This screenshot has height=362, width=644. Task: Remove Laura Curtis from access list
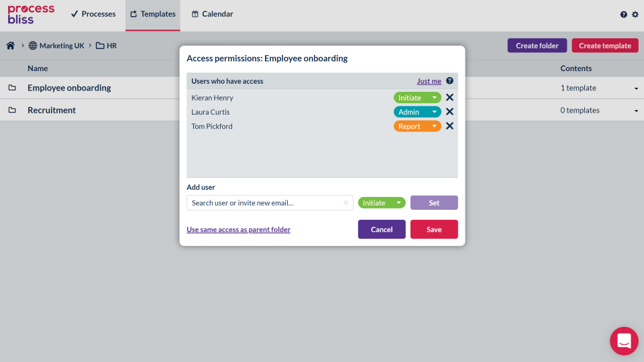click(449, 112)
